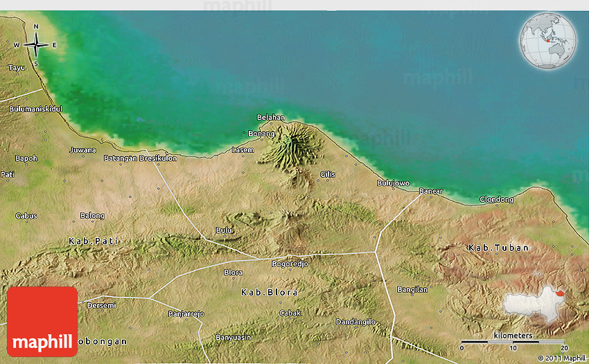589x364 pixels.
Task: Click the kilometers scale bar
Action: [x=513, y=341]
